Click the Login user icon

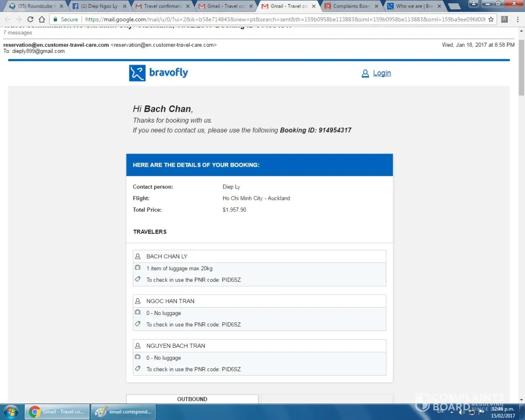pyautogui.click(x=365, y=73)
